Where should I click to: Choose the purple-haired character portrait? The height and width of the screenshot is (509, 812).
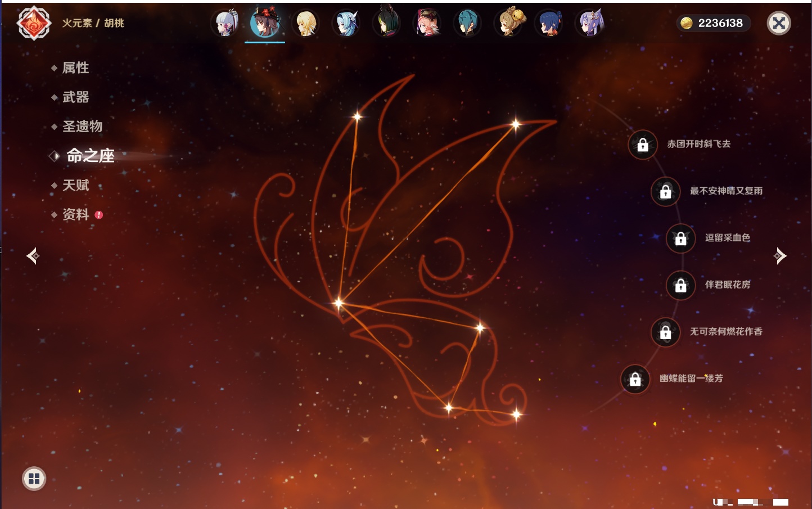[590, 24]
